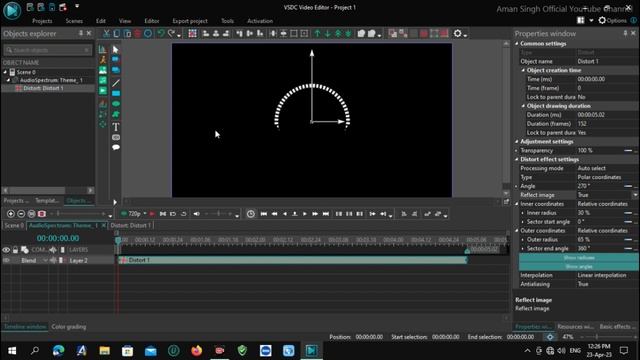Toggle the speaker audio icon on Layer 2

pos(53,260)
